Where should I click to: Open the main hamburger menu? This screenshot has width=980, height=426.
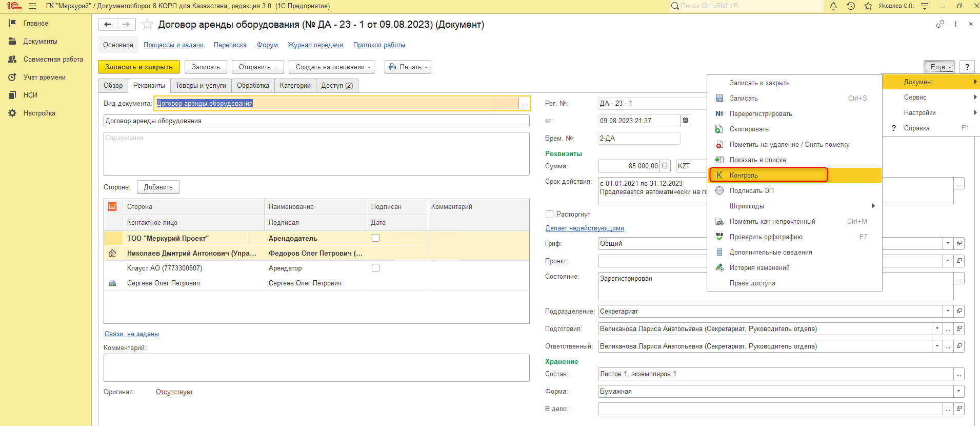32,6
